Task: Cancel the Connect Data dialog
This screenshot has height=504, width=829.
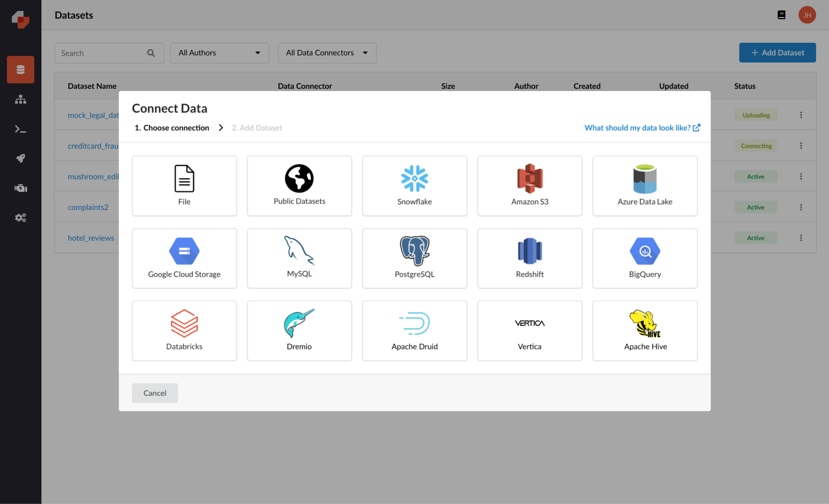Action: pos(155,393)
